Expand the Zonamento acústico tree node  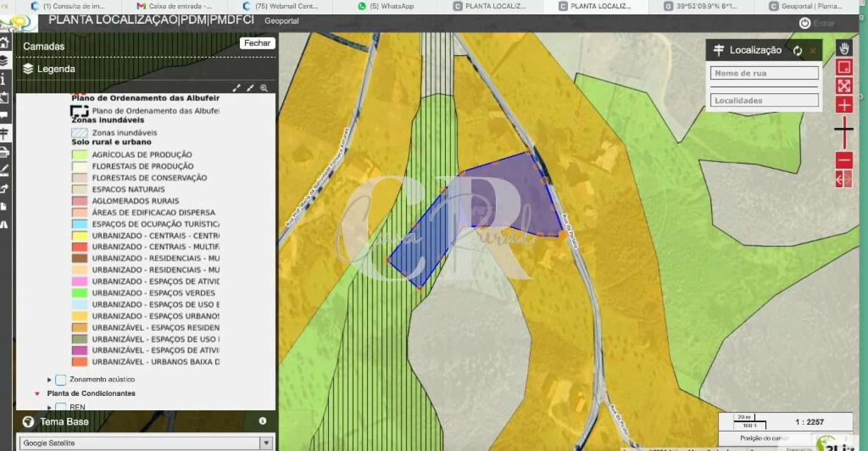(49, 380)
